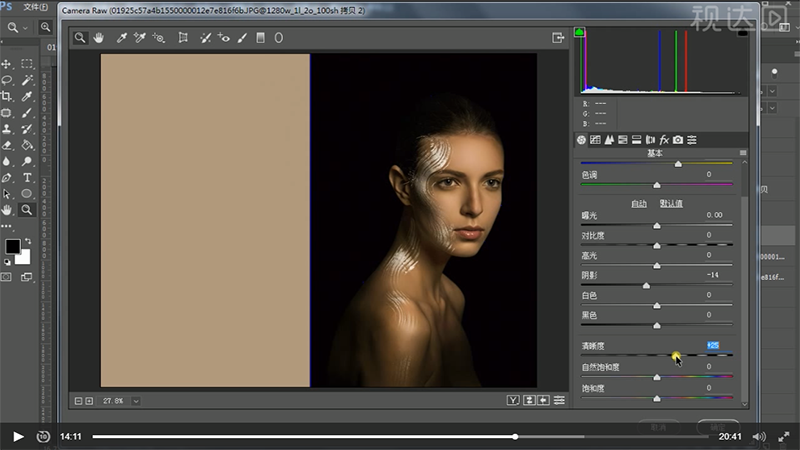800x450 pixels.
Task: Select Photoshop Dodge tool
Action: (27, 162)
